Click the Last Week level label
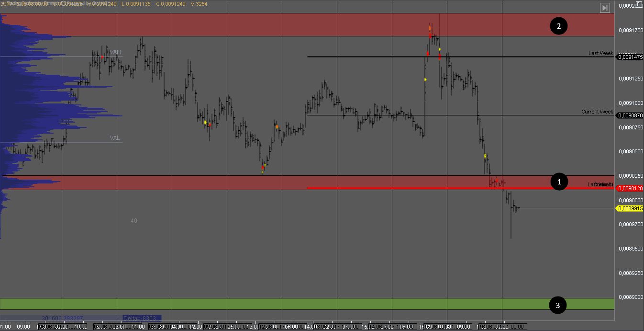644x331 pixels. (600, 53)
